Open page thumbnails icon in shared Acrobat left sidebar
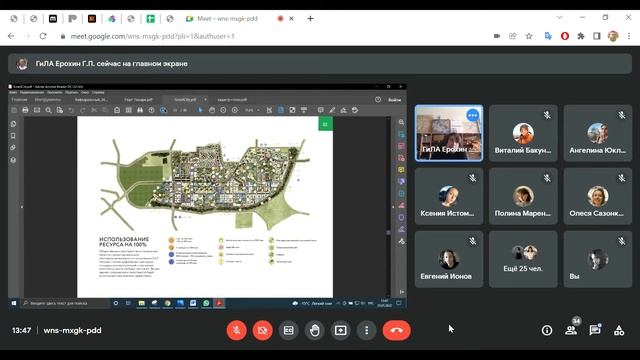This screenshot has height=360, width=640. coord(13,124)
